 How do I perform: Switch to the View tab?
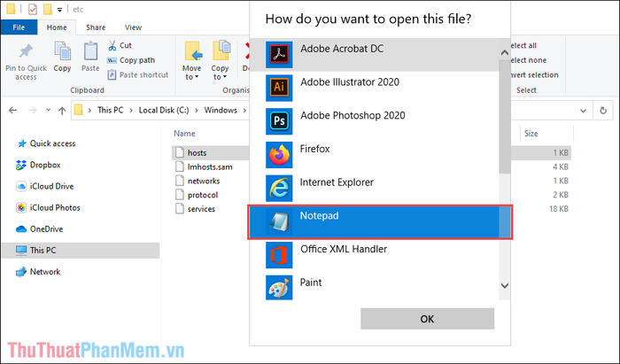click(x=133, y=27)
